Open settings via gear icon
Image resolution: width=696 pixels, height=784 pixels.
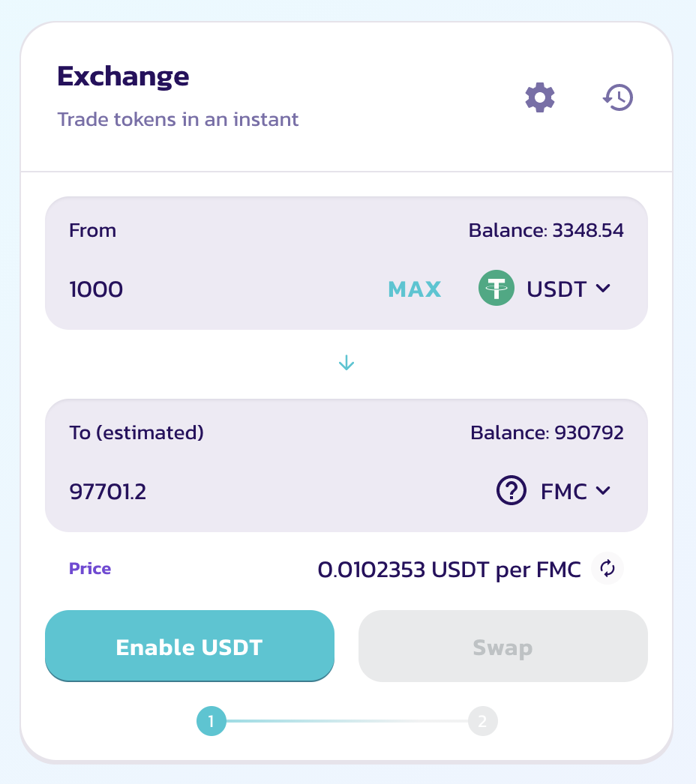coord(540,97)
